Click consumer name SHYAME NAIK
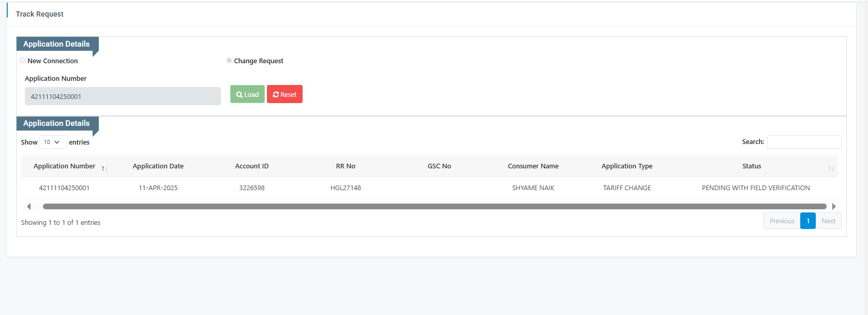Screen dimensions: 868x315 [x=533, y=188]
